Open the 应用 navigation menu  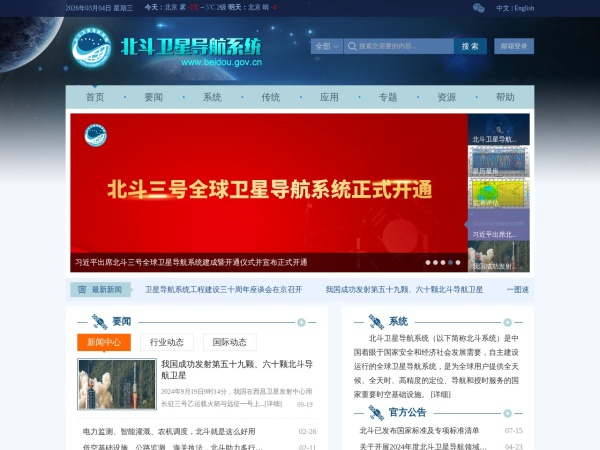[329, 97]
